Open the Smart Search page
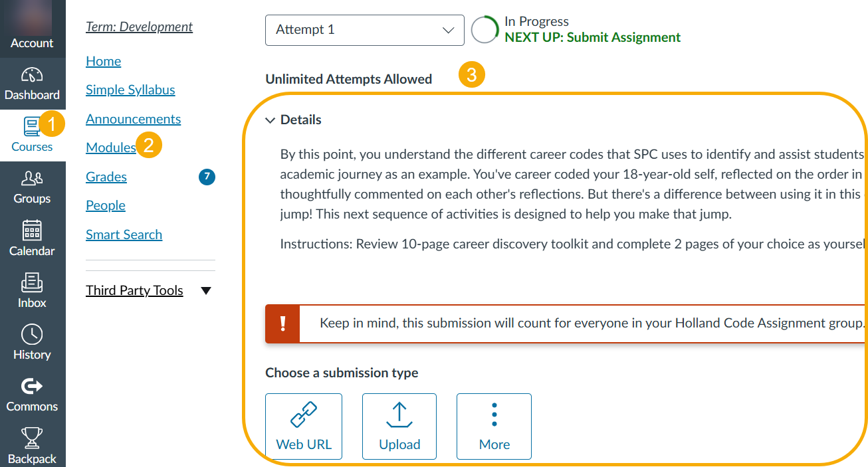 [124, 234]
